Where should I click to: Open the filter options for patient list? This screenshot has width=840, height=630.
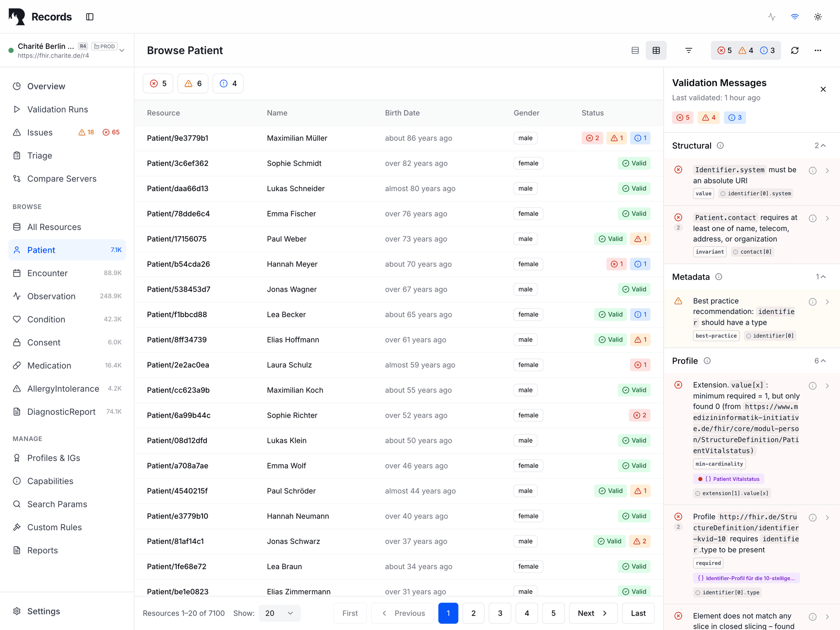coord(688,50)
